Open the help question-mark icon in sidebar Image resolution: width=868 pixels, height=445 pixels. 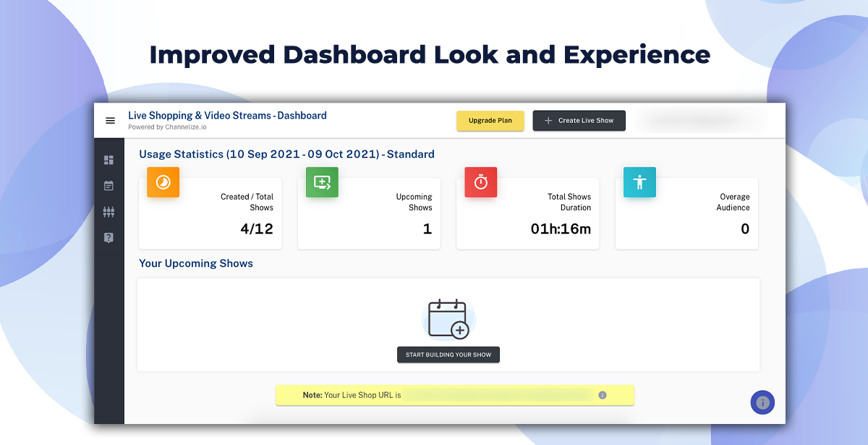(109, 238)
